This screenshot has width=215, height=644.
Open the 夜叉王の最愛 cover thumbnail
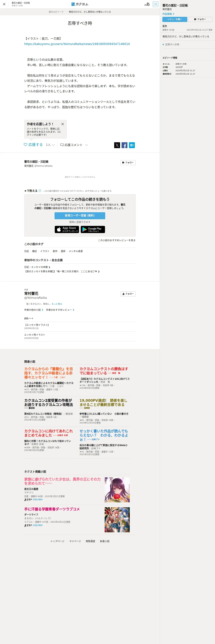click(117, 490)
